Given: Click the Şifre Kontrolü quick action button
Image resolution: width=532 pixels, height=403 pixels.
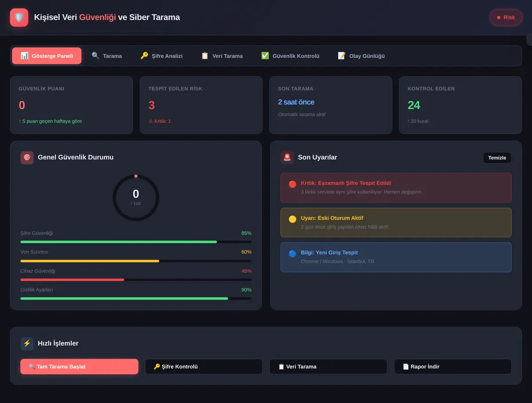Looking at the screenshot, I should tap(204, 367).
